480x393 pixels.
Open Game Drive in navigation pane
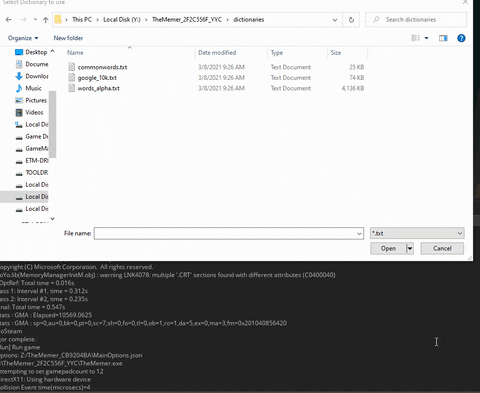(x=37, y=136)
